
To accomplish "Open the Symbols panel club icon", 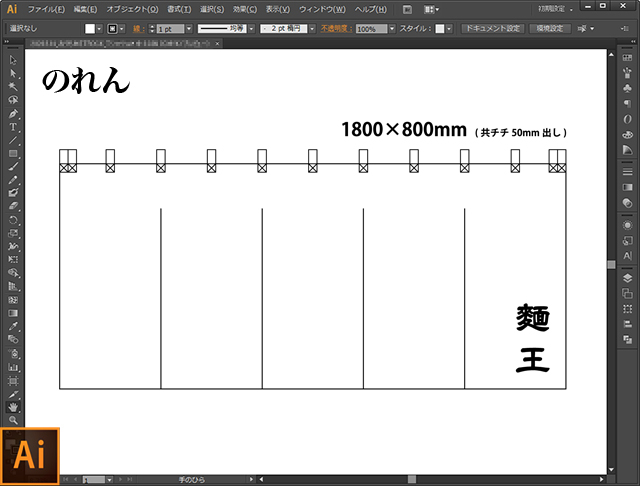I will (627, 88).
